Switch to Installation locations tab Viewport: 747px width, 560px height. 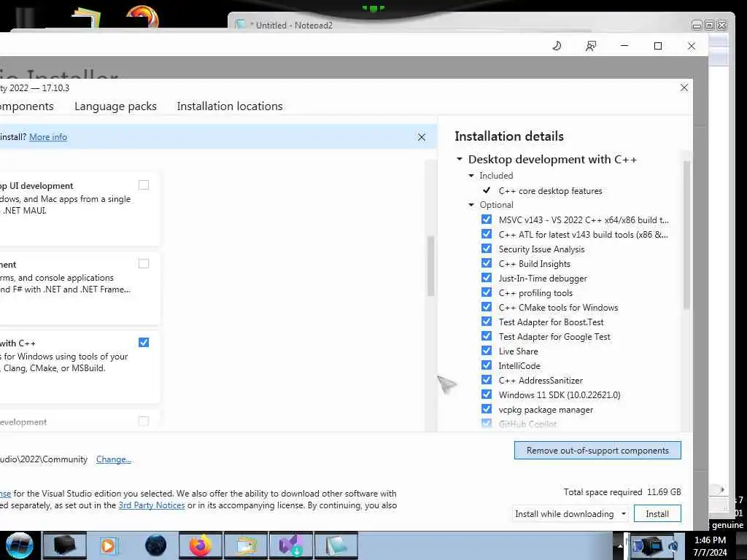(x=230, y=106)
